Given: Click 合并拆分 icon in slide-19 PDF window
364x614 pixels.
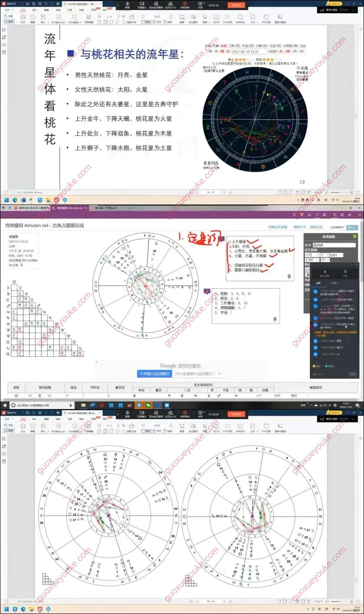Looking at the screenshot, I should (241, 19).
